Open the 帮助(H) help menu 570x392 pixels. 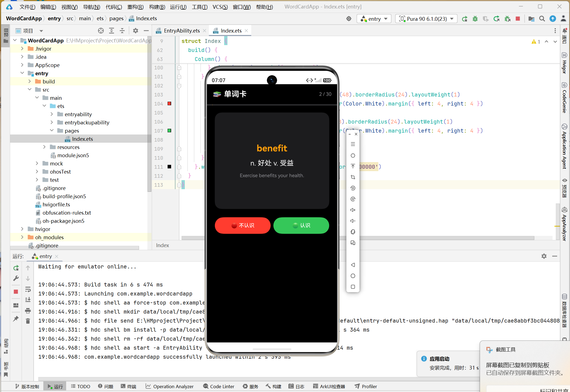point(264,7)
